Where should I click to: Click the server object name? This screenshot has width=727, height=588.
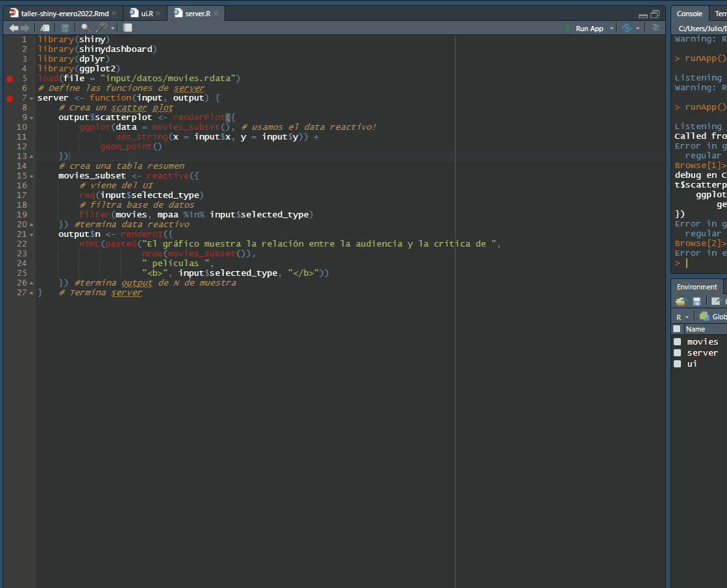click(702, 353)
